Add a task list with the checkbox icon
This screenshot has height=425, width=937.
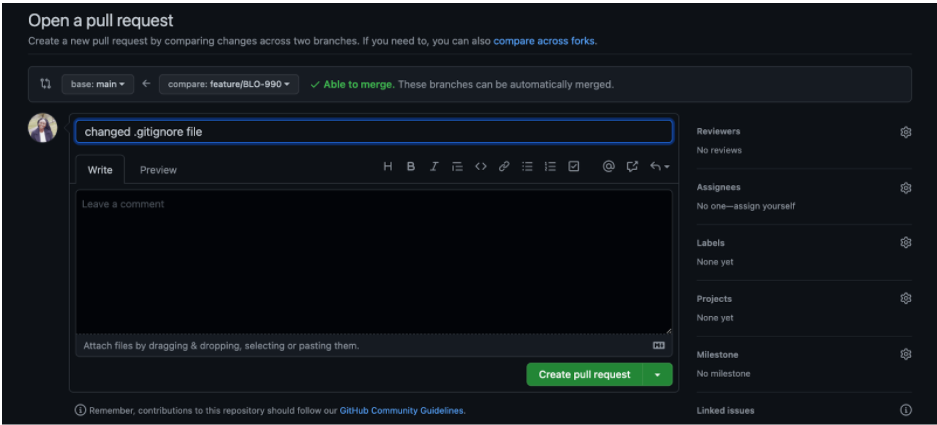coord(574,167)
